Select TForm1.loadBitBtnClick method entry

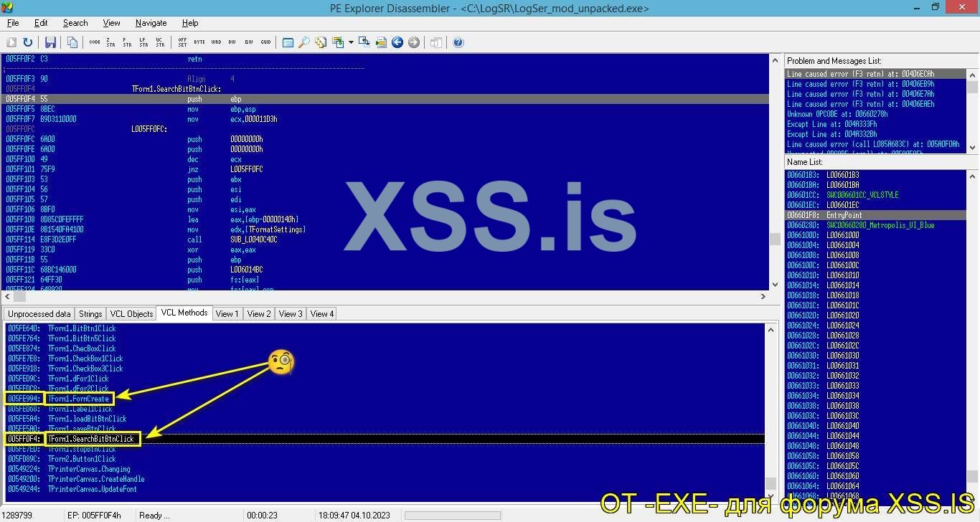(385, 419)
